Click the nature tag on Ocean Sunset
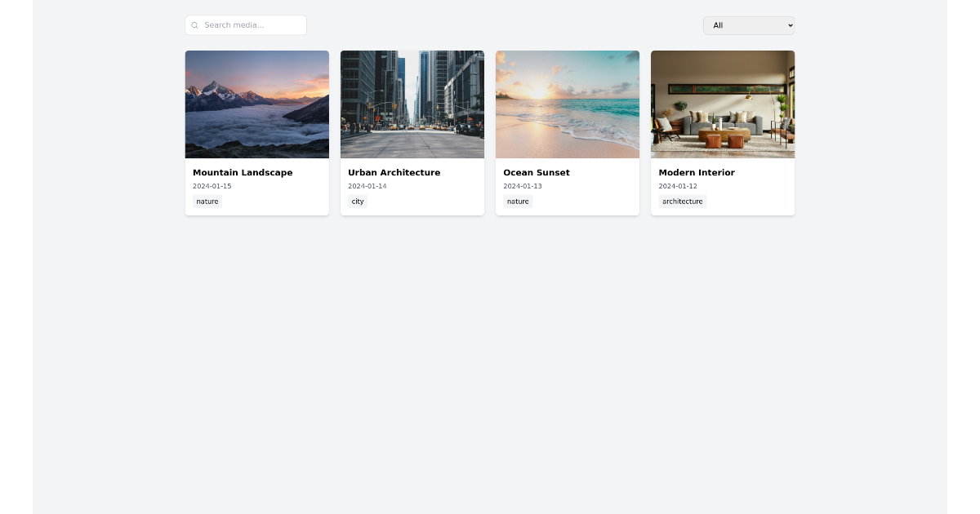980x514 pixels. pos(518,202)
